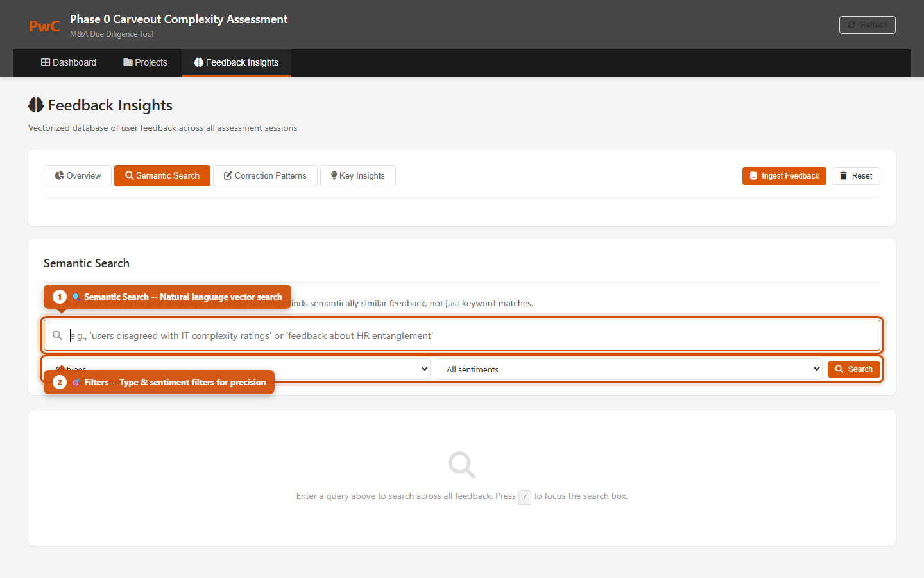This screenshot has height=578, width=924.
Task: Click the magnifier icon inside the search box
Action: coord(57,335)
